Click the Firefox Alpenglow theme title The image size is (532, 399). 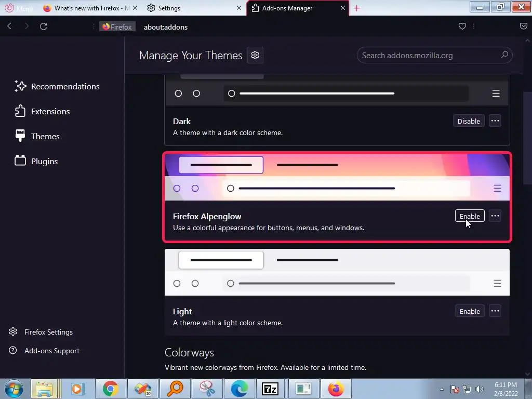(x=207, y=217)
